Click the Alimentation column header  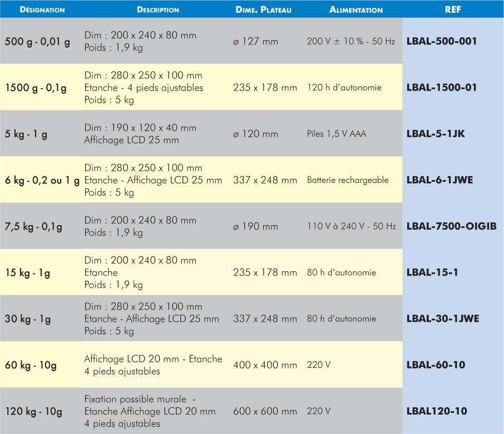tap(356, 10)
